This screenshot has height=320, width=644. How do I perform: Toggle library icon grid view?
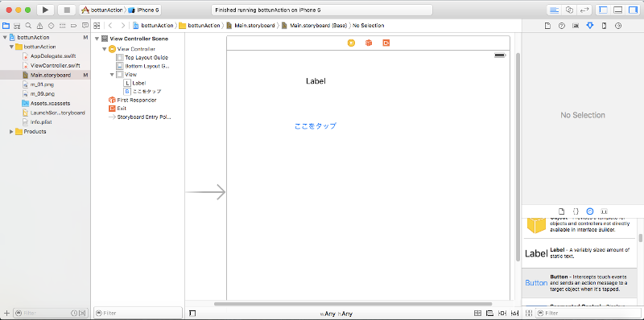528,313
